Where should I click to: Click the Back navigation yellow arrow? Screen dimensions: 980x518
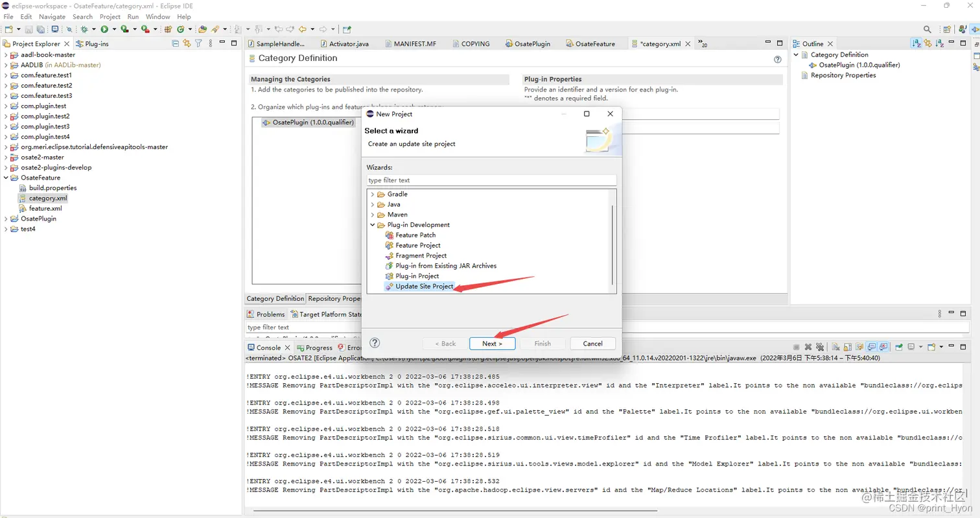click(303, 29)
